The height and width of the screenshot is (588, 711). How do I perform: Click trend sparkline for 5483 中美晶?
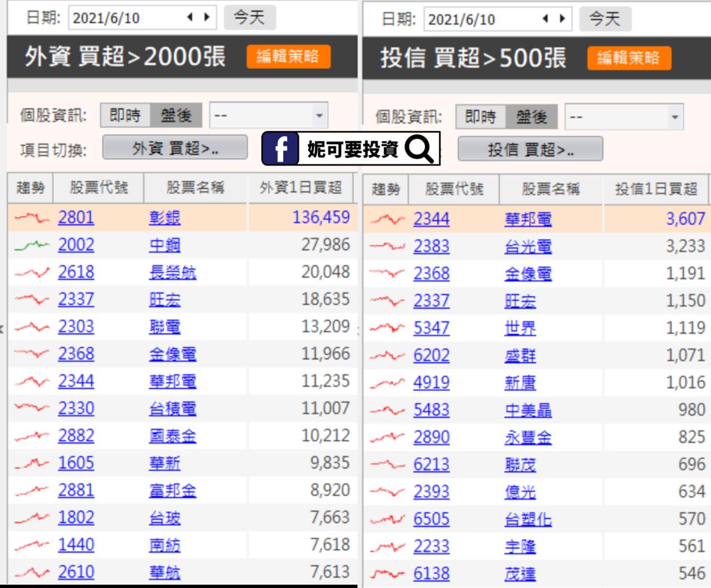click(387, 410)
